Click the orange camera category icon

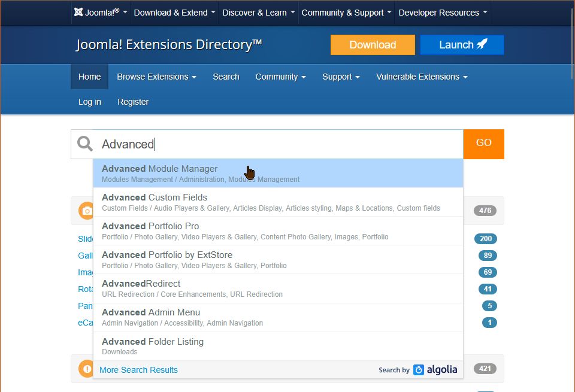coord(87,211)
